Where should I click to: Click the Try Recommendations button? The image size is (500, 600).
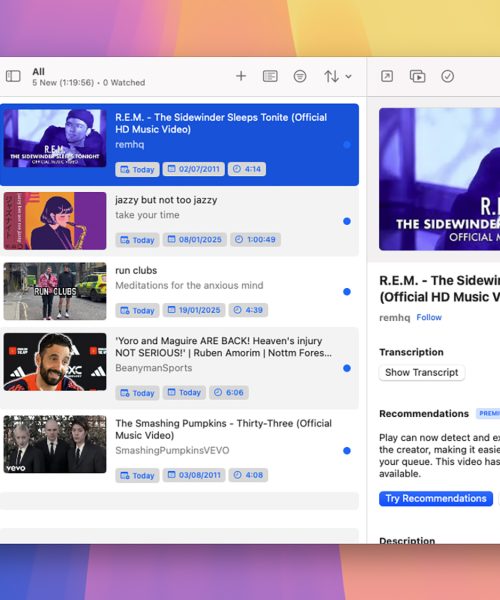[x=436, y=499]
